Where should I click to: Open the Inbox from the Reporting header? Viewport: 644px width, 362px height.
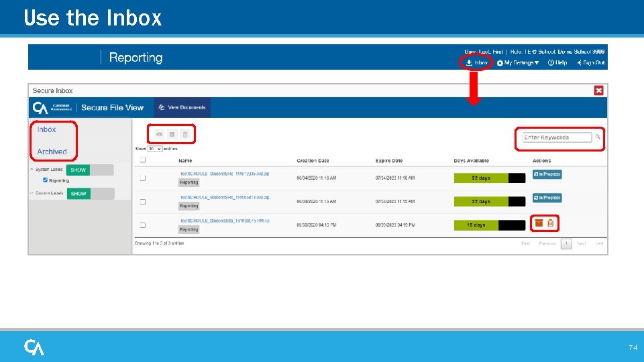[x=476, y=63]
